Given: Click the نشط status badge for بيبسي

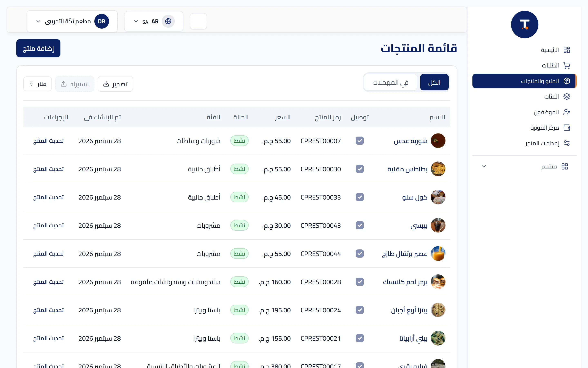Looking at the screenshot, I should point(239,225).
